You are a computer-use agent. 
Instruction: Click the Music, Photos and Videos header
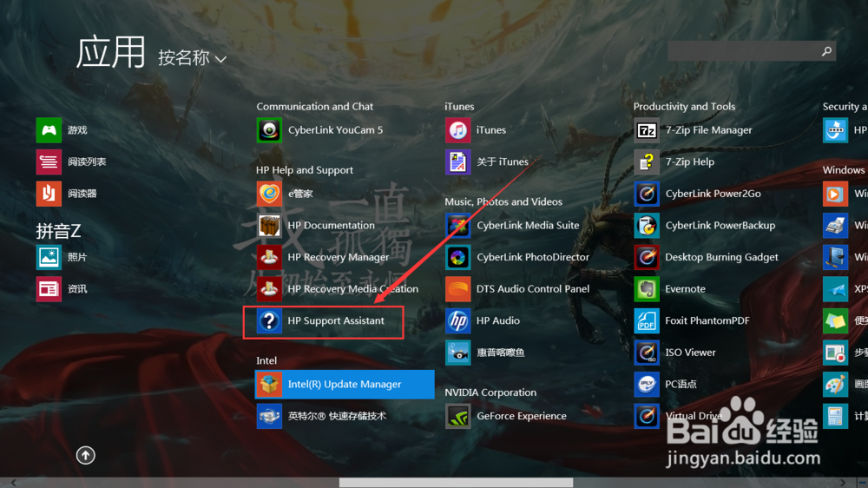(x=503, y=201)
